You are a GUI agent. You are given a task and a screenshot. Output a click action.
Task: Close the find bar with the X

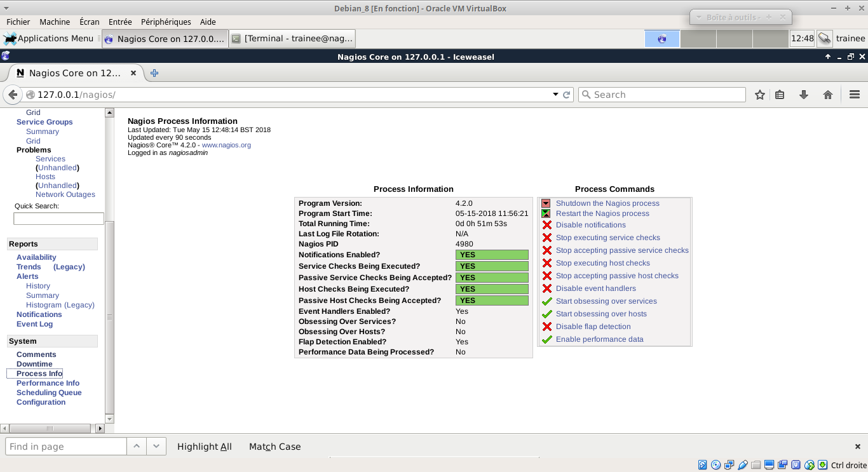pos(857,447)
